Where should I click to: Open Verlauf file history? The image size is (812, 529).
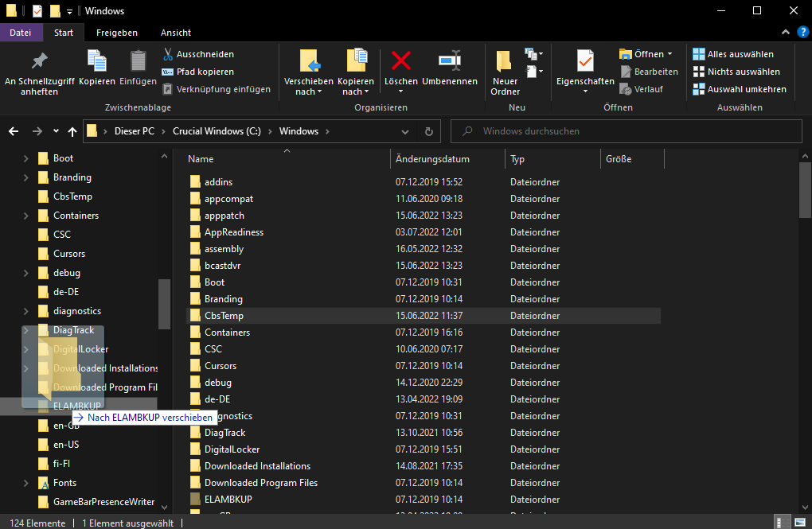coord(642,89)
